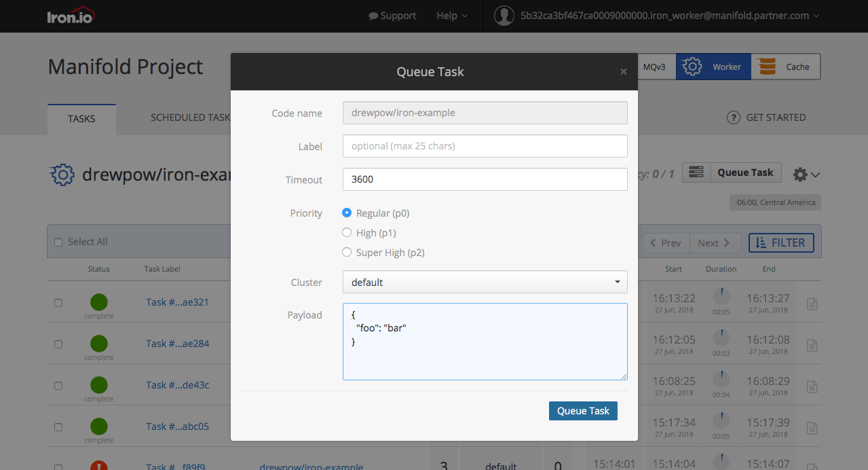Click the background Queue Task button

point(745,173)
